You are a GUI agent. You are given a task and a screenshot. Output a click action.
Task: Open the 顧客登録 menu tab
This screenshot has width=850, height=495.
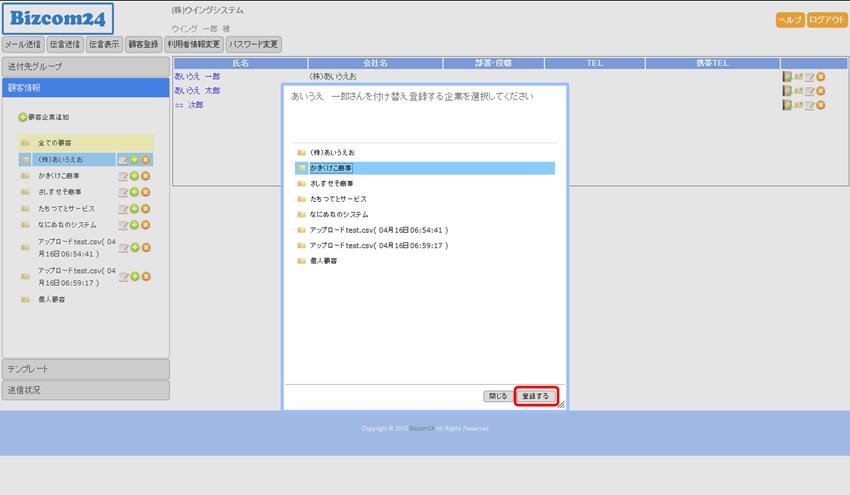pos(143,44)
